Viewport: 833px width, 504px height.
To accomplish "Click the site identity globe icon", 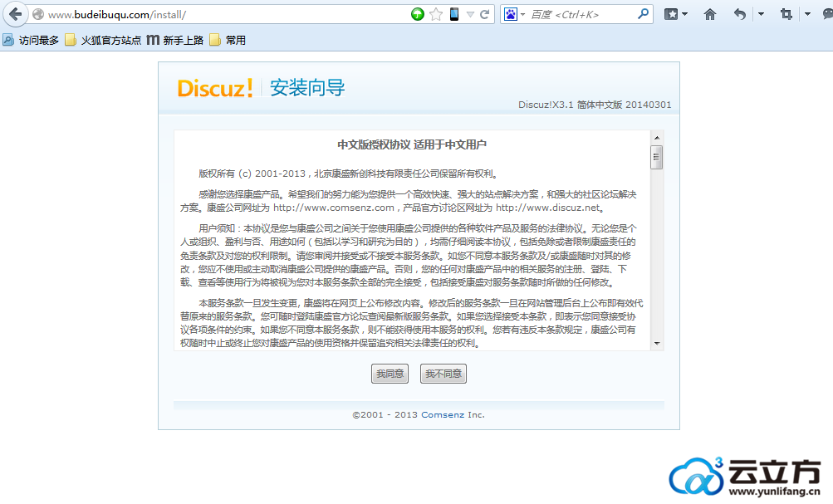I will point(38,14).
